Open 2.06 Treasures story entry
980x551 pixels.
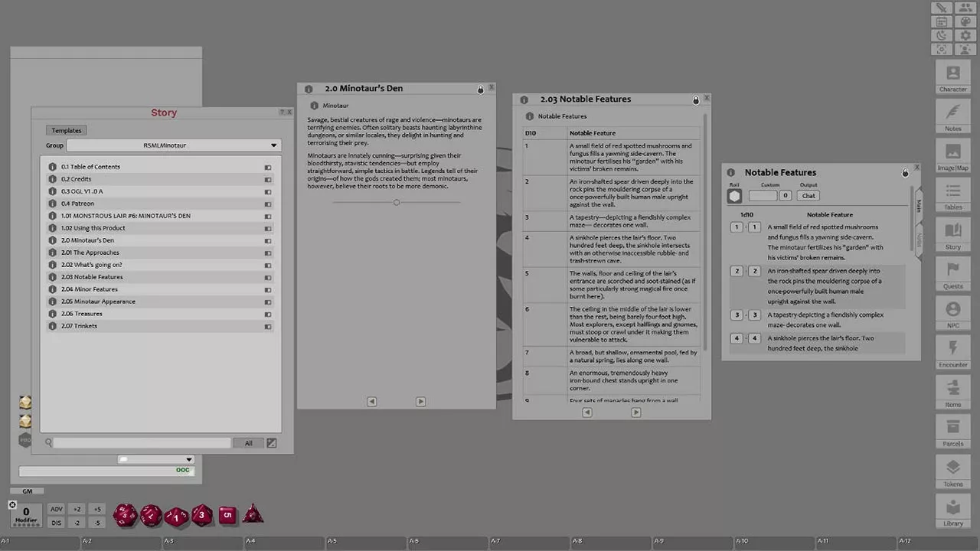click(160, 314)
